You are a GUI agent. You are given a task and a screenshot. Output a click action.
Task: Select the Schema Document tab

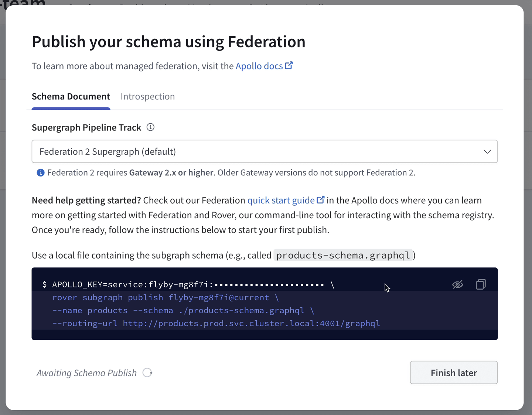click(x=71, y=96)
